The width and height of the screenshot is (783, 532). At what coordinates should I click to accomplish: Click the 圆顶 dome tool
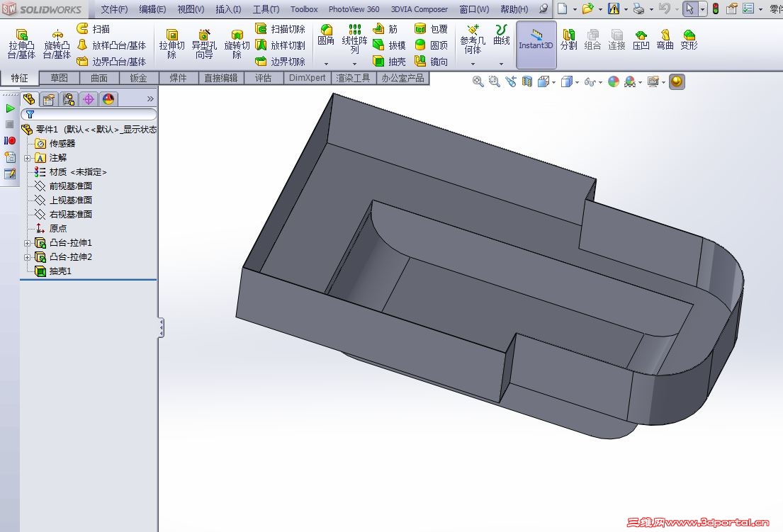pyautogui.click(x=432, y=45)
